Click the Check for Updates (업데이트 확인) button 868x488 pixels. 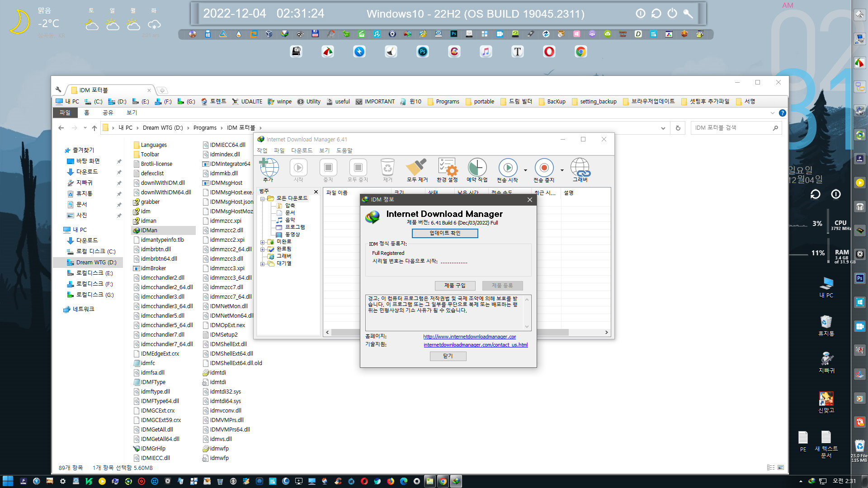[445, 233]
